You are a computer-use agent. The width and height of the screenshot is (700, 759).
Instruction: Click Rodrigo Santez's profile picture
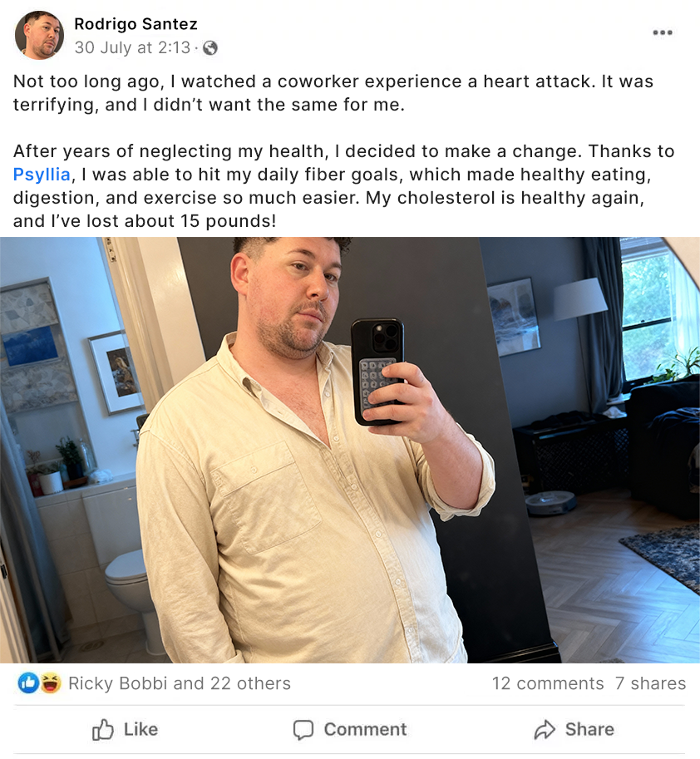tap(40, 36)
